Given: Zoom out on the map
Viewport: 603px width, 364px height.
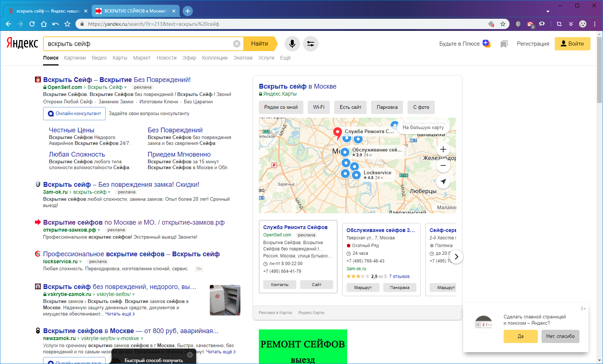Looking at the screenshot, I should pyautogui.click(x=443, y=165).
